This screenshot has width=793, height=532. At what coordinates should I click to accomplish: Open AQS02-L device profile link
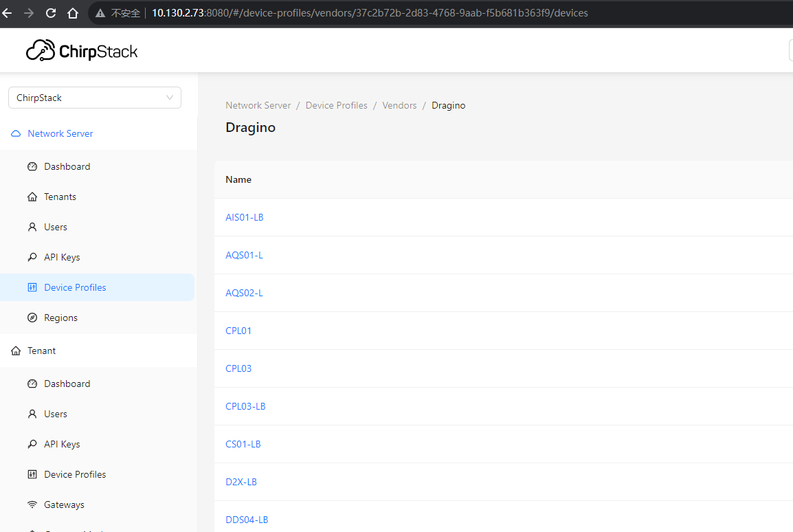click(x=244, y=293)
